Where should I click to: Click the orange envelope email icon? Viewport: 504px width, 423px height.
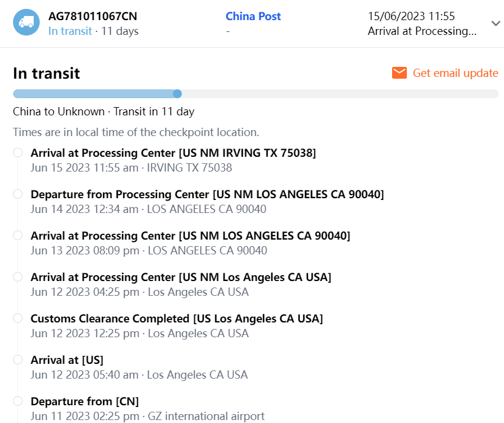[400, 73]
